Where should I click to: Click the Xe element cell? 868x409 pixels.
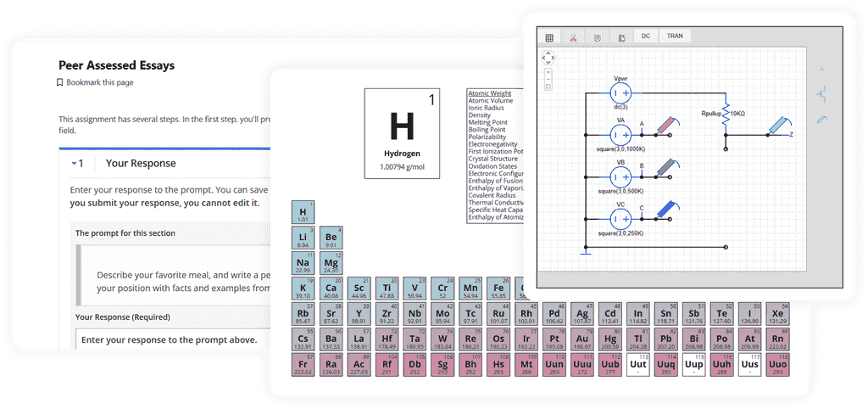pyautogui.click(x=777, y=314)
